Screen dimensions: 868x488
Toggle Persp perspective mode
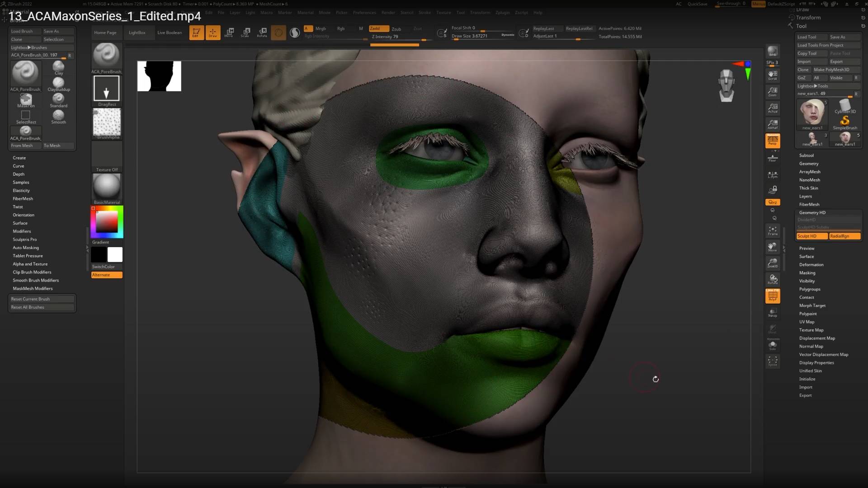773,141
